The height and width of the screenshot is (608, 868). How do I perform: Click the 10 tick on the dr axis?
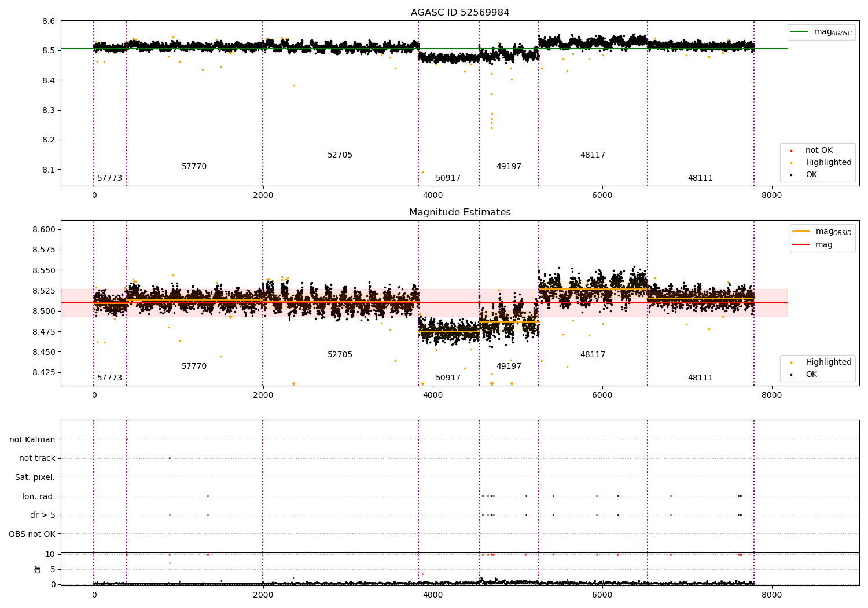tap(50, 555)
